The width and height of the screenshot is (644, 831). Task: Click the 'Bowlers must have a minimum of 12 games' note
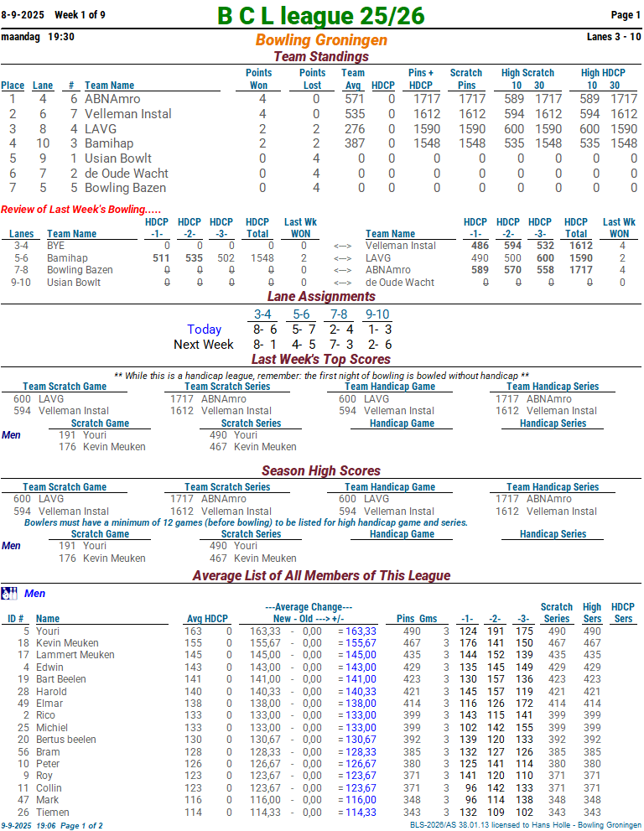click(x=246, y=522)
